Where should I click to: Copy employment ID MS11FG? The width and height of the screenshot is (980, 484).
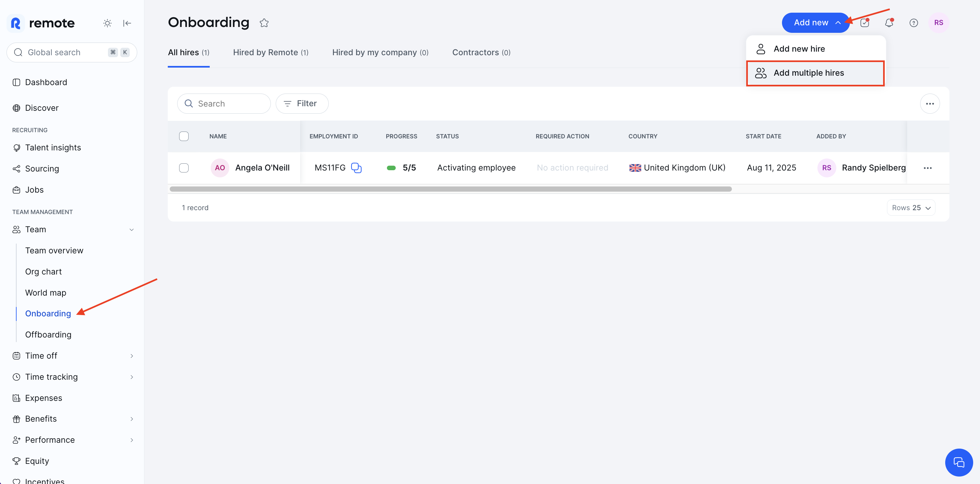356,168
